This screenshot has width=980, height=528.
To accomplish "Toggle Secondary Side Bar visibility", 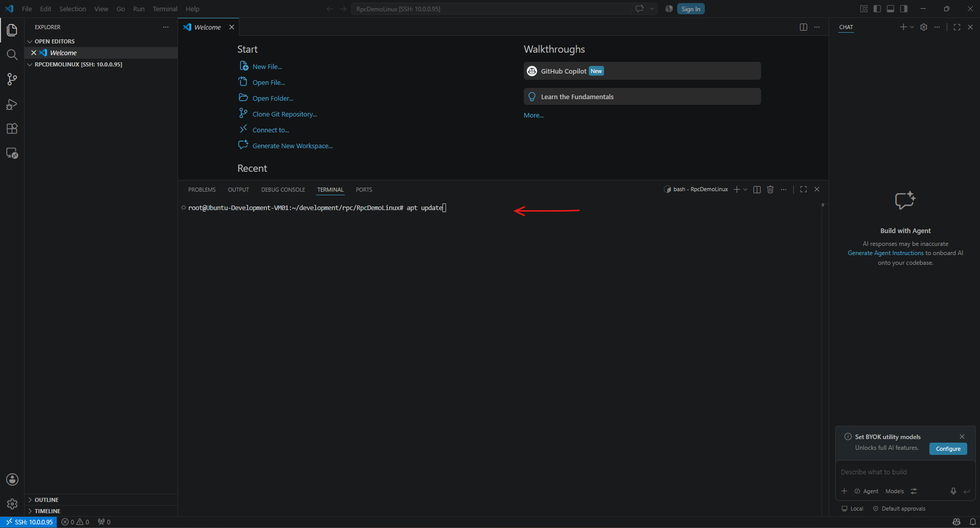I will point(904,9).
